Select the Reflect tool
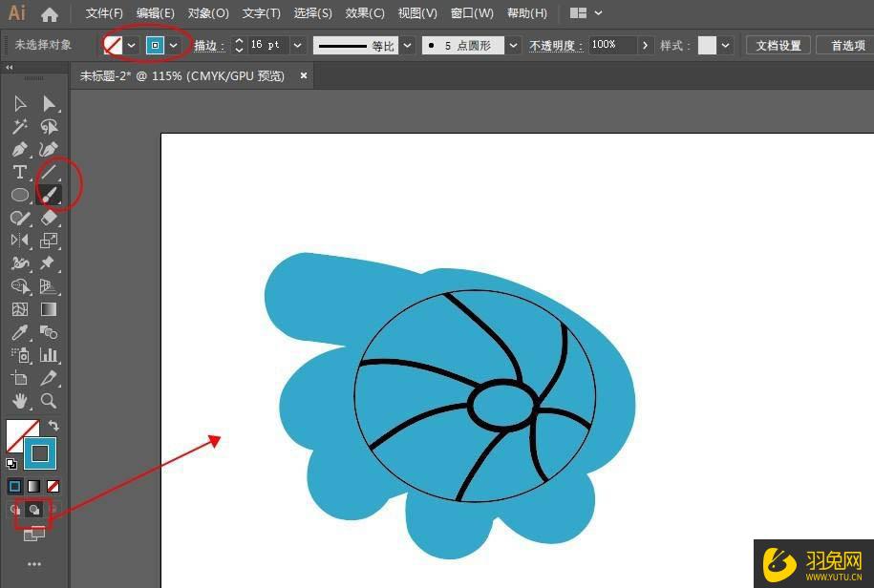This screenshot has width=874, height=588. [x=20, y=241]
